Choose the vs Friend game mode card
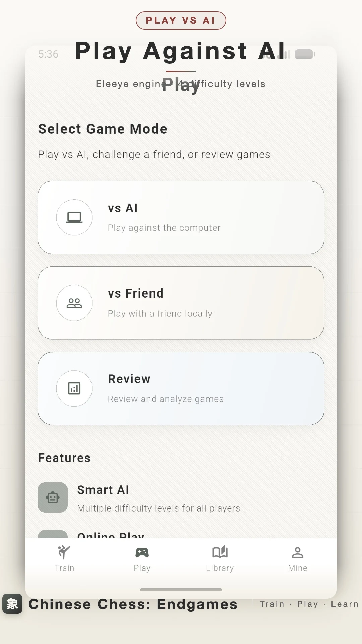 (181, 303)
